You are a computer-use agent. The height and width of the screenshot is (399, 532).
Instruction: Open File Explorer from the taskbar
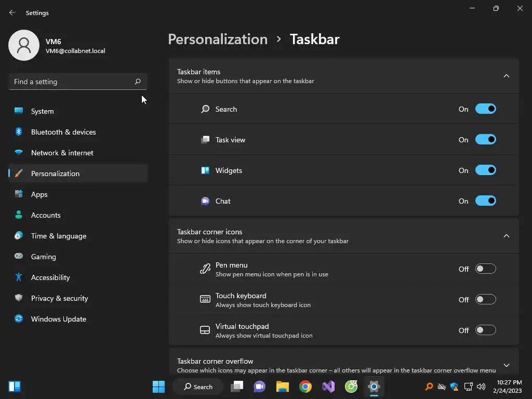[282, 387]
